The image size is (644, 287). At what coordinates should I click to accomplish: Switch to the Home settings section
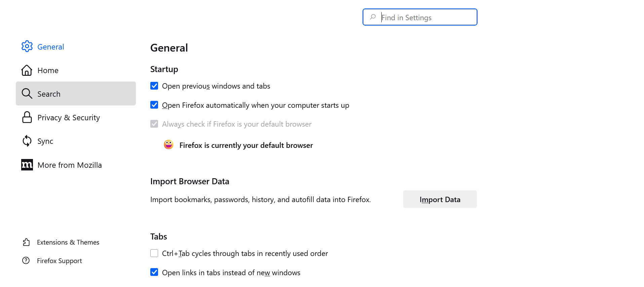click(48, 70)
